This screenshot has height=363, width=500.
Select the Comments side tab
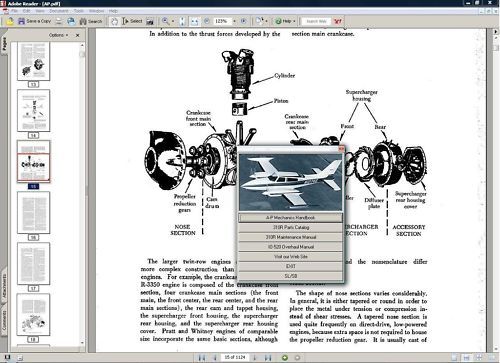click(4, 321)
